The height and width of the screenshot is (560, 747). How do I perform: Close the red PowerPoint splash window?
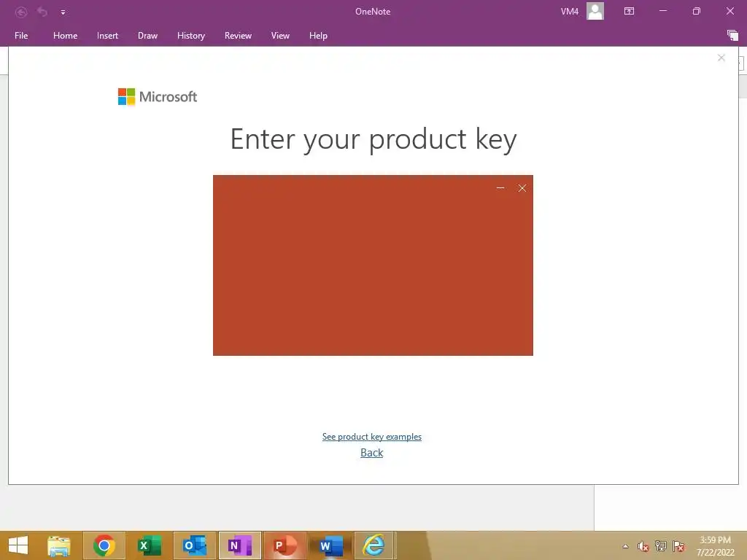click(x=522, y=188)
